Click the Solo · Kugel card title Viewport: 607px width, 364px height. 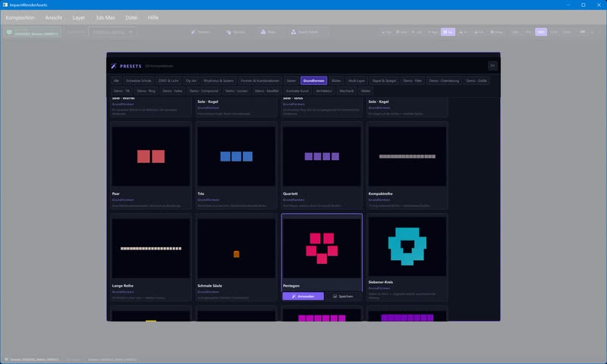point(208,102)
